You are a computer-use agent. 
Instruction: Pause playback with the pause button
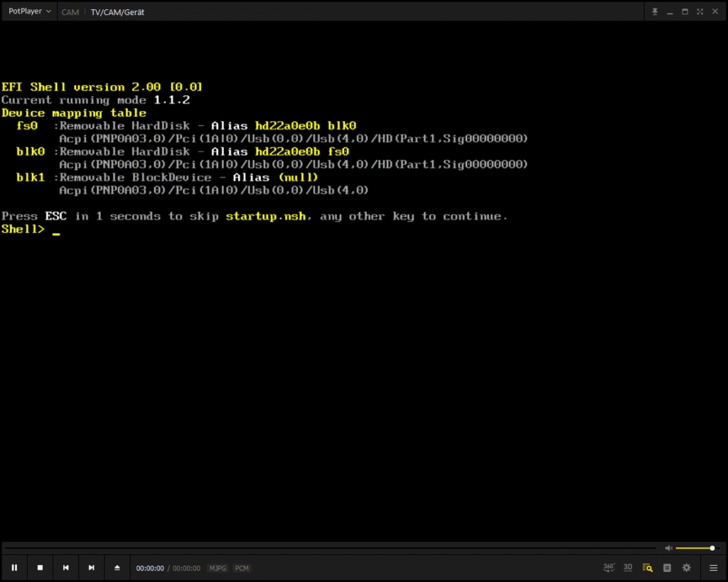[14, 568]
